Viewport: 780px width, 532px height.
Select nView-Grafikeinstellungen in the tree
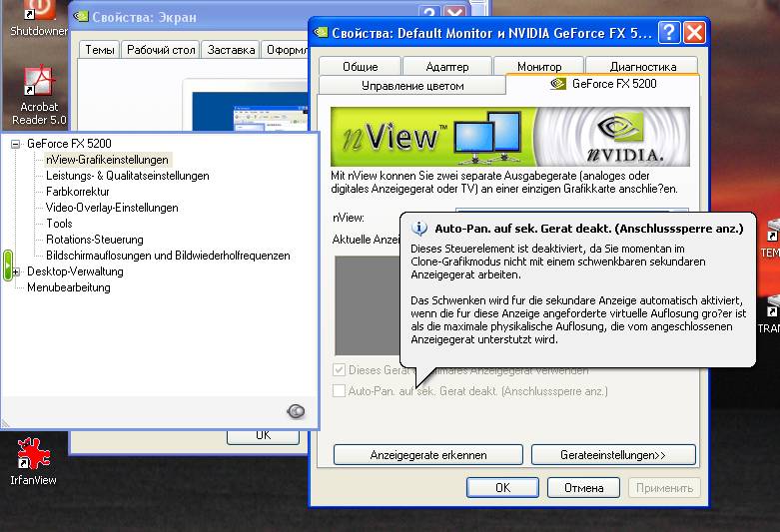(107, 160)
